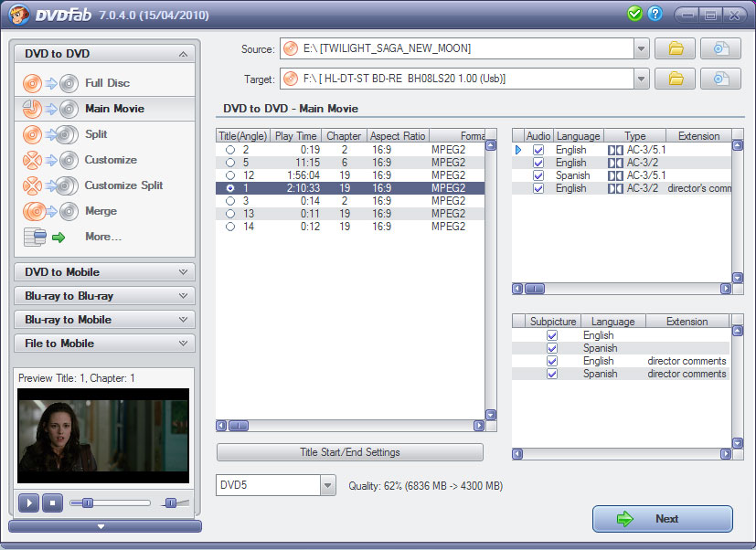Open the blue help question mark icon
The width and height of the screenshot is (756, 550).
pos(655,14)
